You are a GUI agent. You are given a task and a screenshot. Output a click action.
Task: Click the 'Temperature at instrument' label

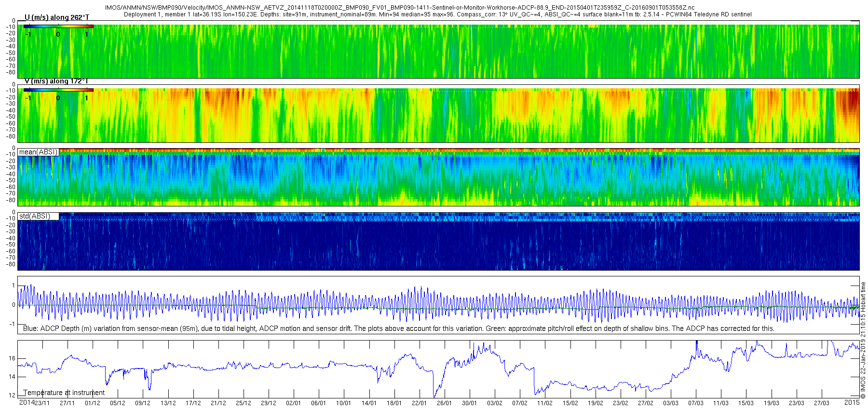click(64, 393)
